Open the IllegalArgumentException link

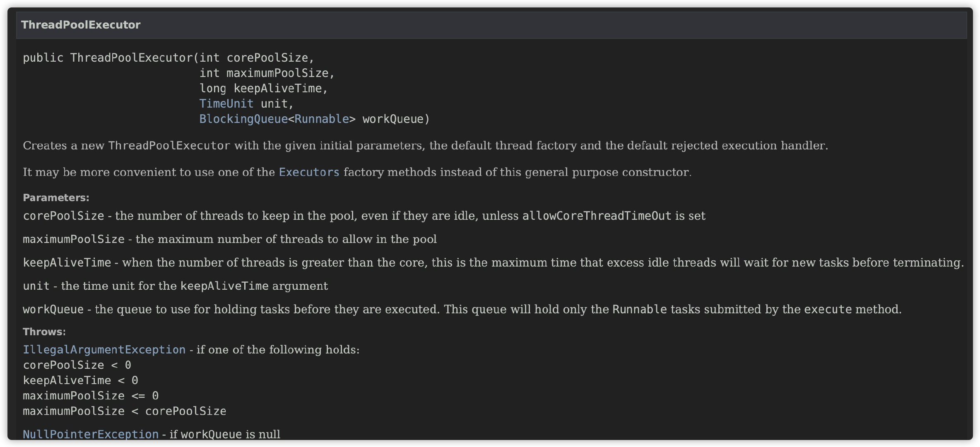(x=104, y=350)
